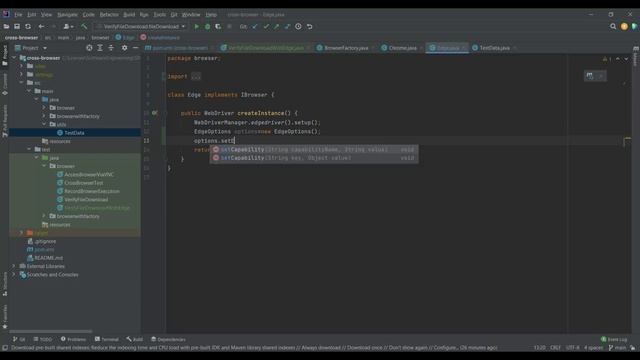Screen dimensions: 640x360
Task: Expand the target folder node
Action: [22, 233]
